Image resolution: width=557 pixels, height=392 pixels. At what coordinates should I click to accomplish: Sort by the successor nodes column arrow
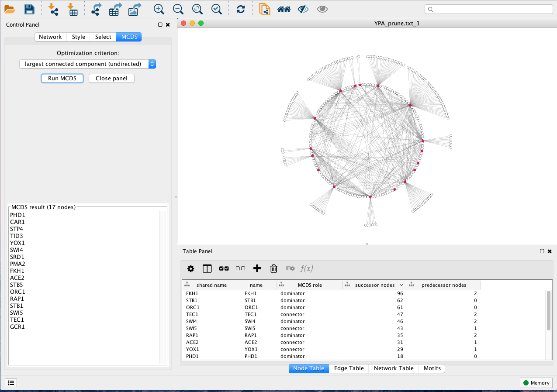coord(401,285)
